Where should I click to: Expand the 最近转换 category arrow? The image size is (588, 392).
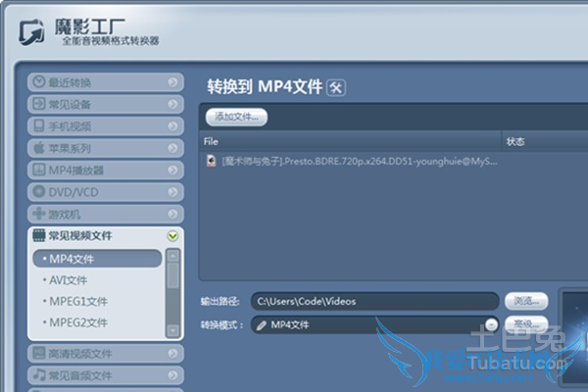click(172, 82)
